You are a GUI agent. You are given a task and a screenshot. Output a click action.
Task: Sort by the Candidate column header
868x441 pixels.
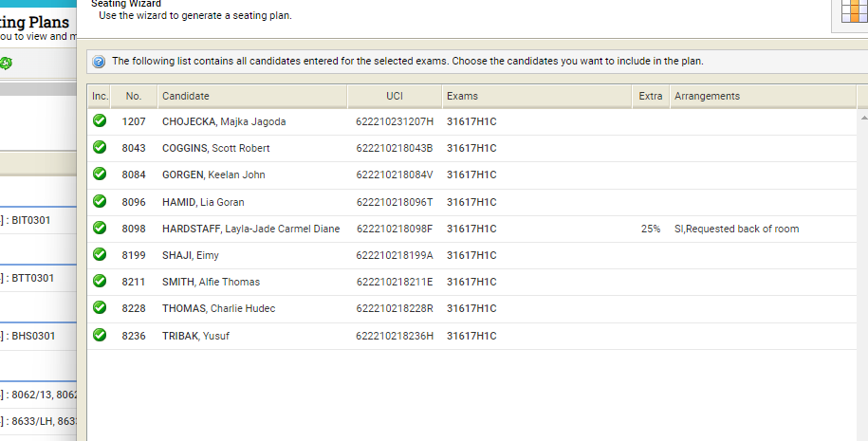(x=186, y=96)
